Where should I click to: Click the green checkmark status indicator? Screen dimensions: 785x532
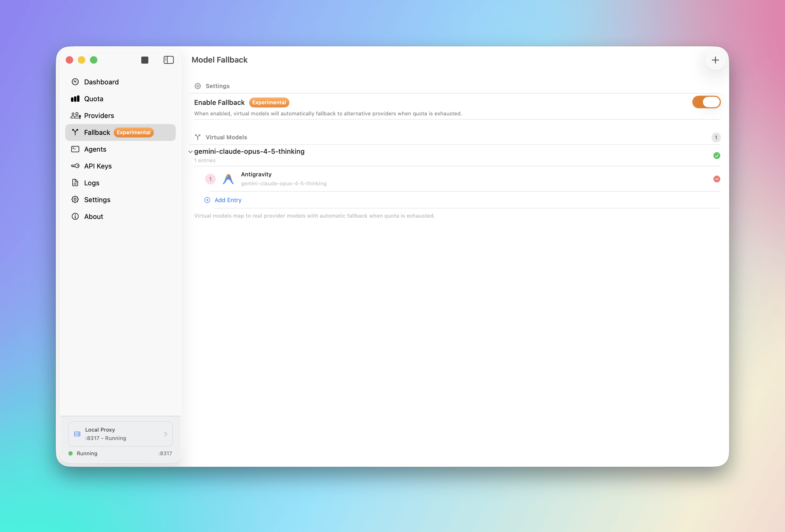(717, 156)
